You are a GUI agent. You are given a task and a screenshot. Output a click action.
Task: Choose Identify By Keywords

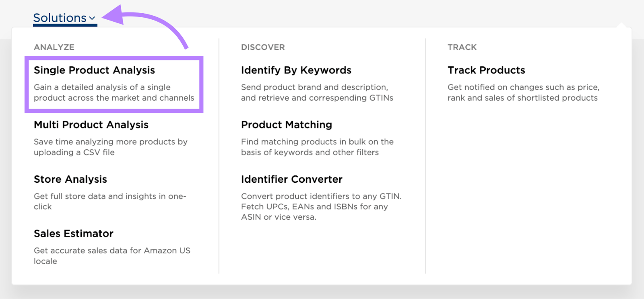click(296, 70)
